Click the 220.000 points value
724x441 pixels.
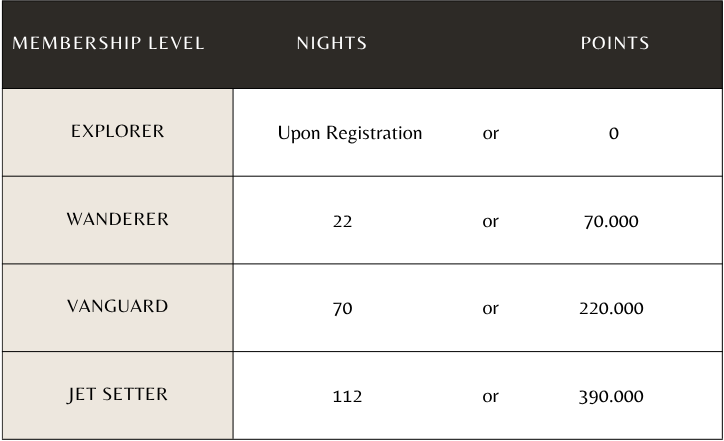[x=611, y=308]
